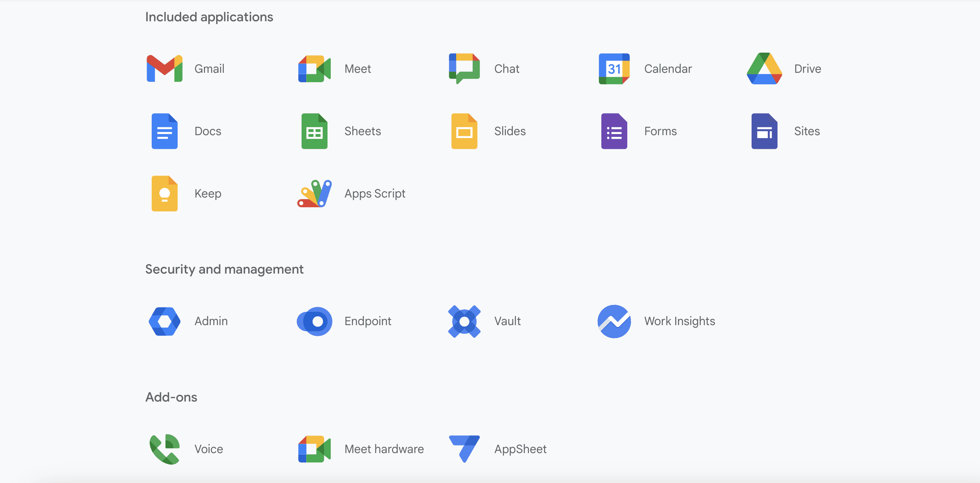Click the Gmail text label
Screen dimensions: 980x483
tap(209, 69)
